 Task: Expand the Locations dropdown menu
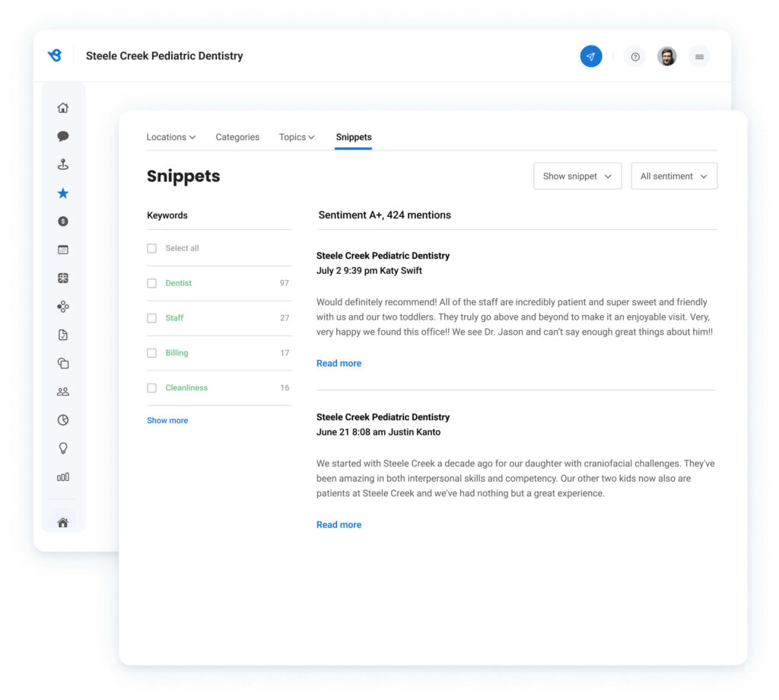(170, 137)
